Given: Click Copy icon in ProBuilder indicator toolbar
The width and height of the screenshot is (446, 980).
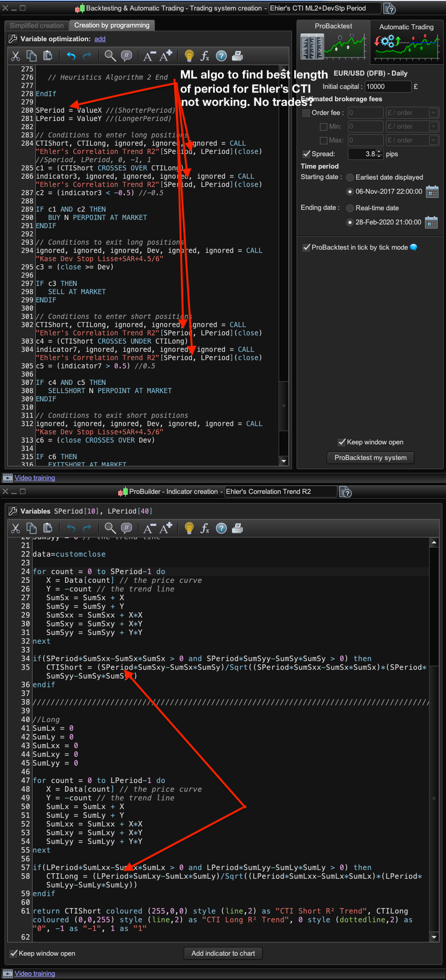Looking at the screenshot, I should click(x=32, y=528).
